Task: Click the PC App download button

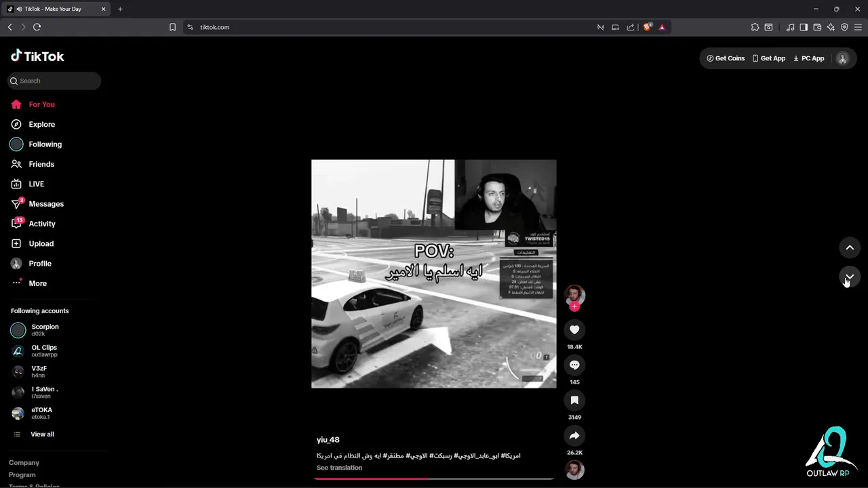Action: click(808, 58)
